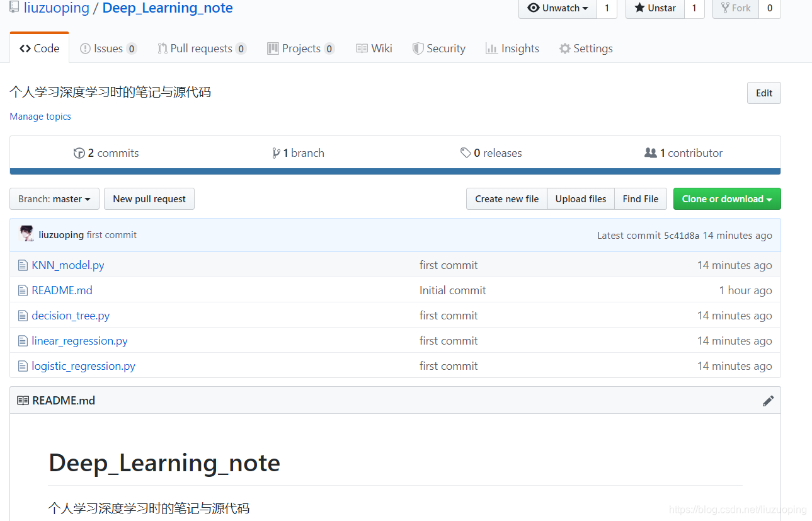Click the repository book icon beside liuzuoping
The image size is (812, 521).
pos(14,8)
